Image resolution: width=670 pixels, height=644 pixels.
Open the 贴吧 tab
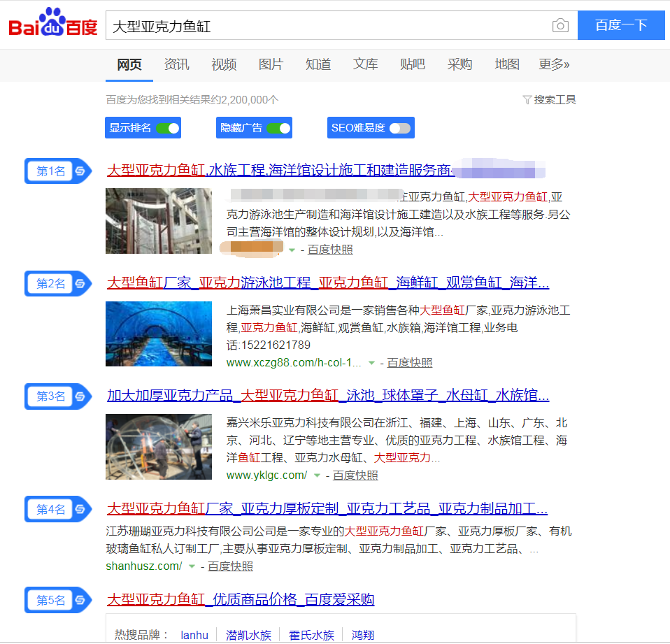click(x=413, y=64)
